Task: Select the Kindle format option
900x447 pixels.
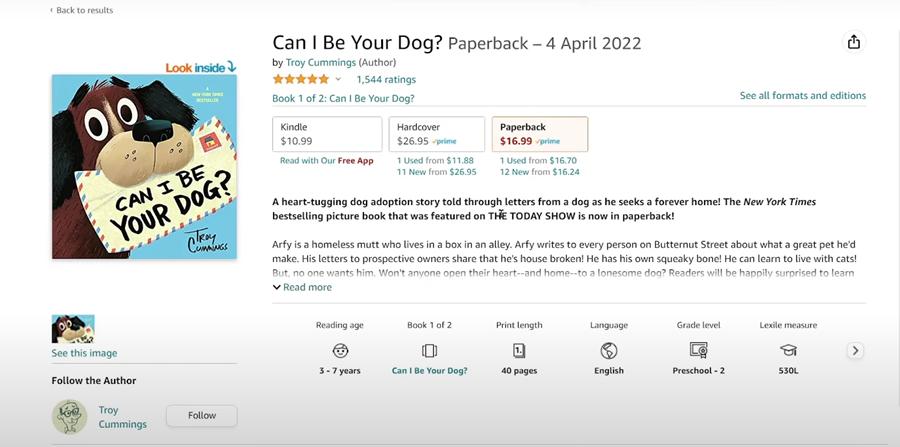Action: (x=327, y=134)
